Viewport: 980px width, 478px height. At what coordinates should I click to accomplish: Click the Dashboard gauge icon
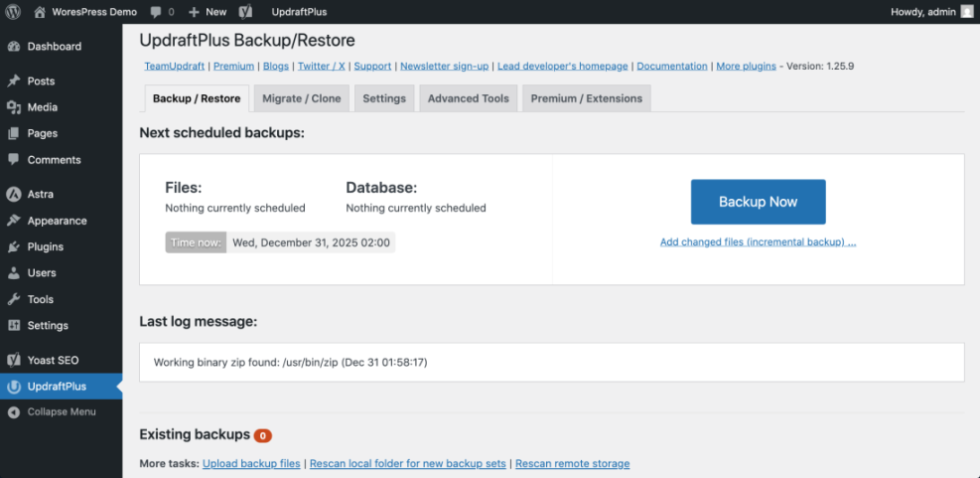(x=14, y=47)
